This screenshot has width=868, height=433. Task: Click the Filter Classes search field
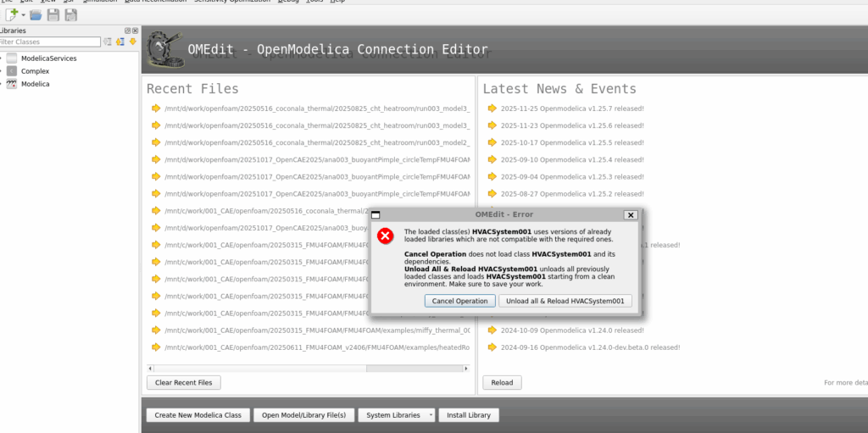tap(49, 42)
